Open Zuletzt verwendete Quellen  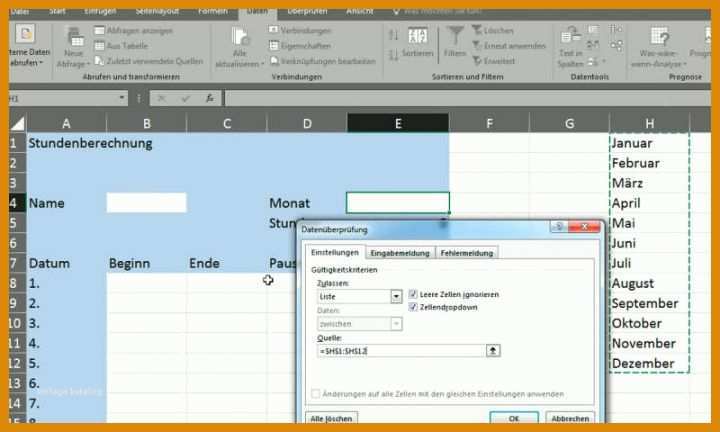pyautogui.click(x=149, y=61)
